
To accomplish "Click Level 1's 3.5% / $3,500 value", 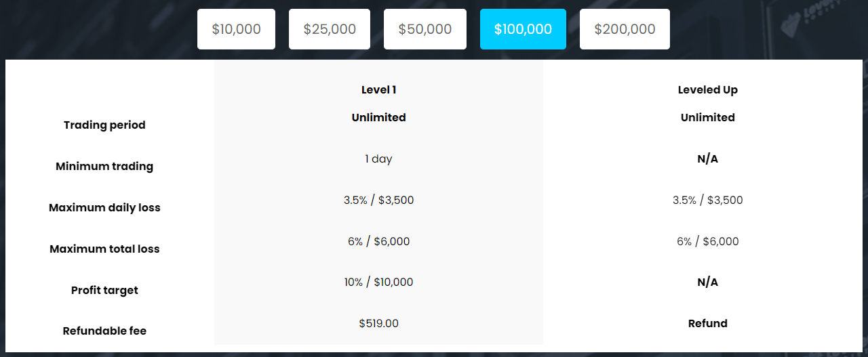I will pyautogui.click(x=378, y=201).
